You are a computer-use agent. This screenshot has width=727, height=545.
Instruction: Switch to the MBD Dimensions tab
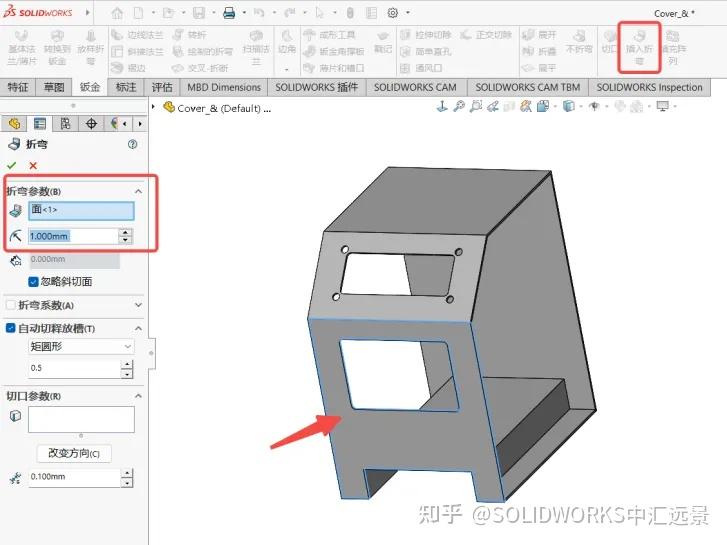pos(224,87)
